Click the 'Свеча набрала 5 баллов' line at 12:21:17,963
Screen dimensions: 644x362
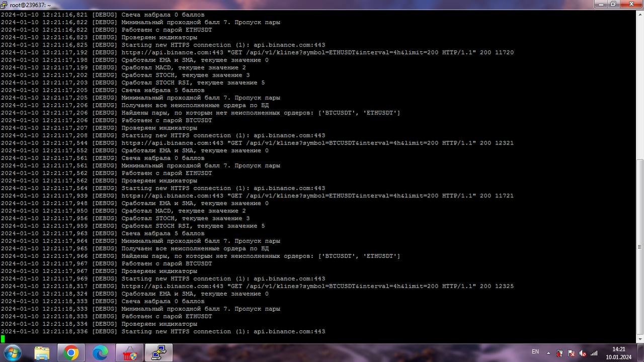pos(103,233)
